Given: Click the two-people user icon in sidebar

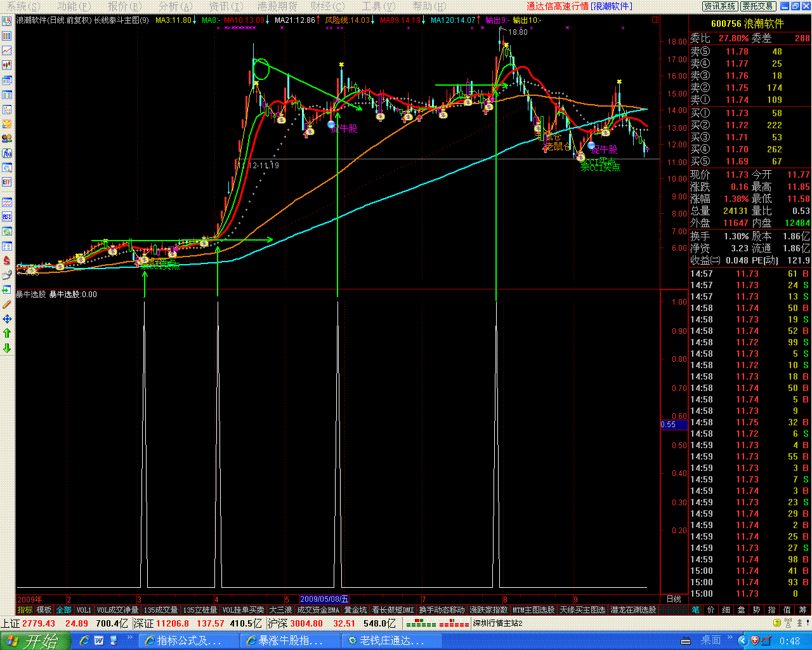Looking at the screenshot, I should (x=7, y=138).
